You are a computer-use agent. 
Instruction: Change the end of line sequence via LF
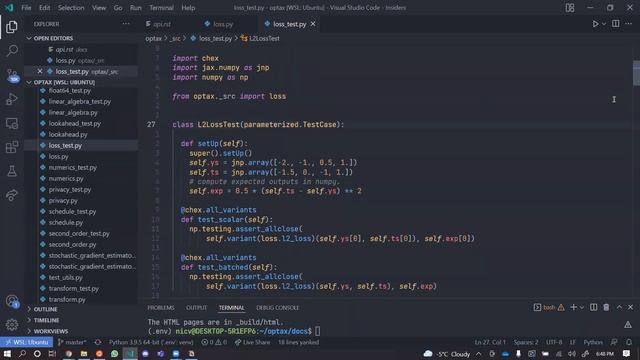coord(573,342)
